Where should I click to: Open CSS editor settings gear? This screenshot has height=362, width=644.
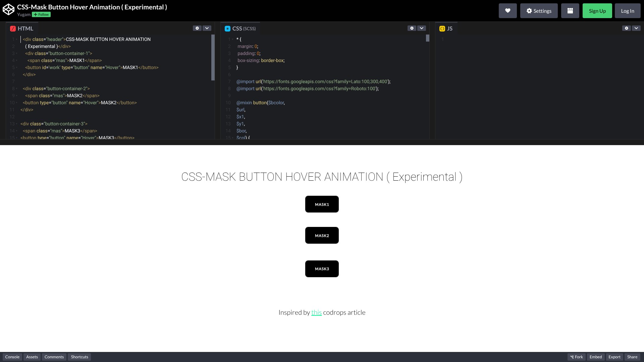(412, 28)
